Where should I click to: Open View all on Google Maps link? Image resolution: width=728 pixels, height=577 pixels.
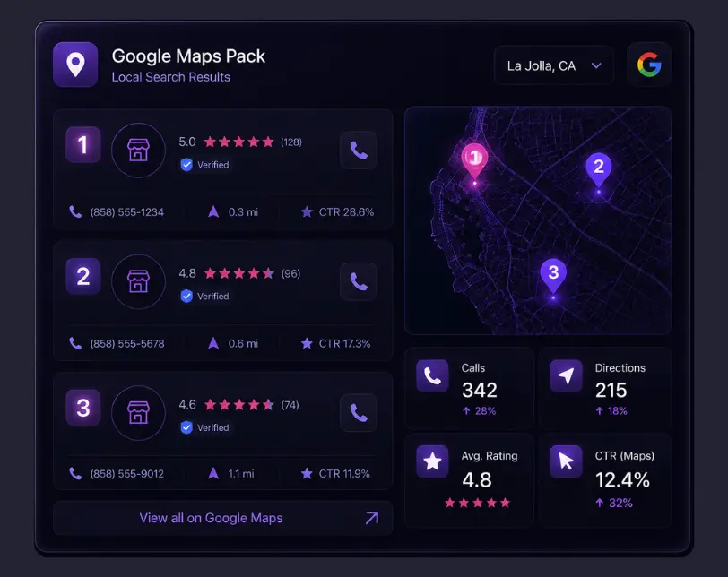point(223,518)
